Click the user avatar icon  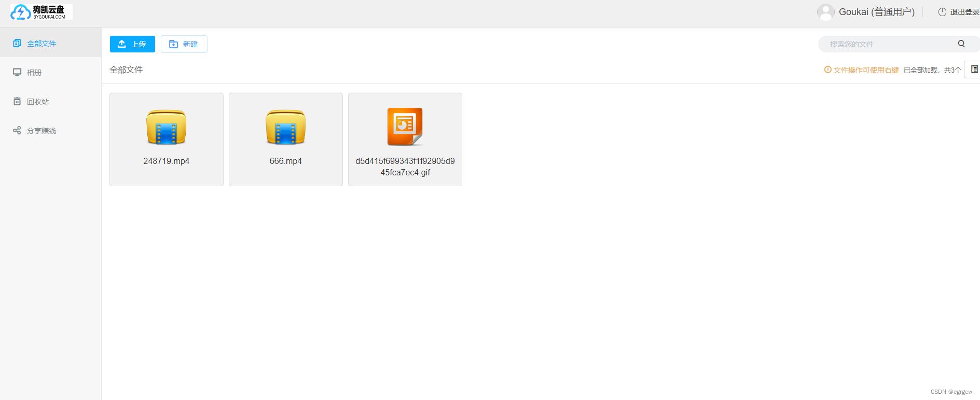[x=825, y=12]
